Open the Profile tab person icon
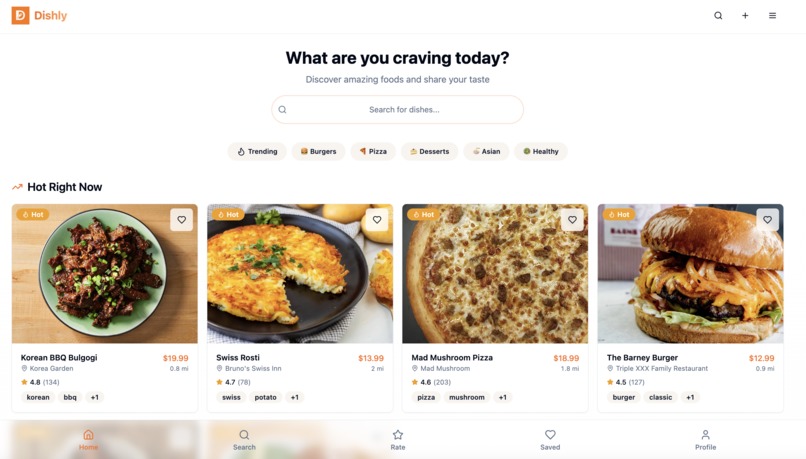Viewport: 806px width, 459px height. point(705,440)
